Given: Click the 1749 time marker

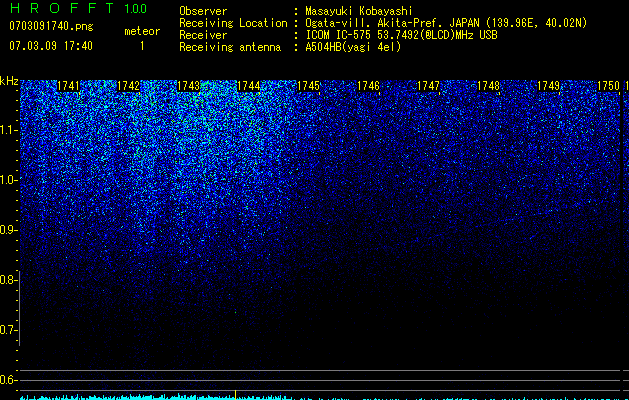Looking at the screenshot, I should [548, 86].
